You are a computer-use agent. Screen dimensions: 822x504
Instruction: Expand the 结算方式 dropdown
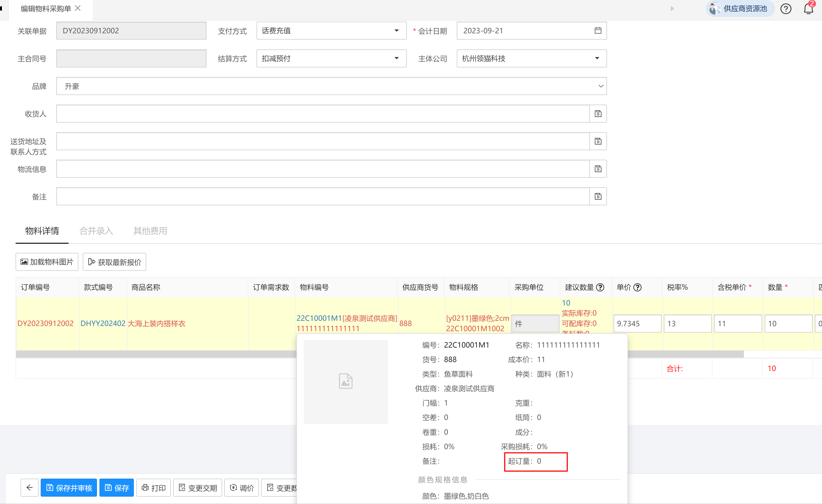click(396, 58)
